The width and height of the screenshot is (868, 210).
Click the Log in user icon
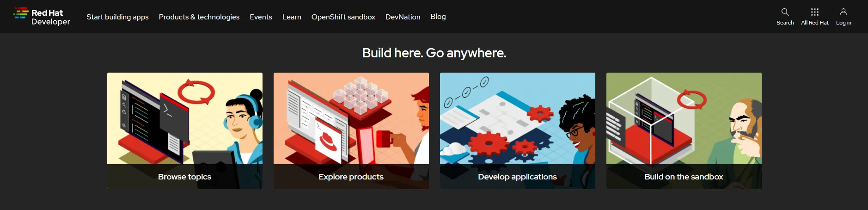point(843,12)
